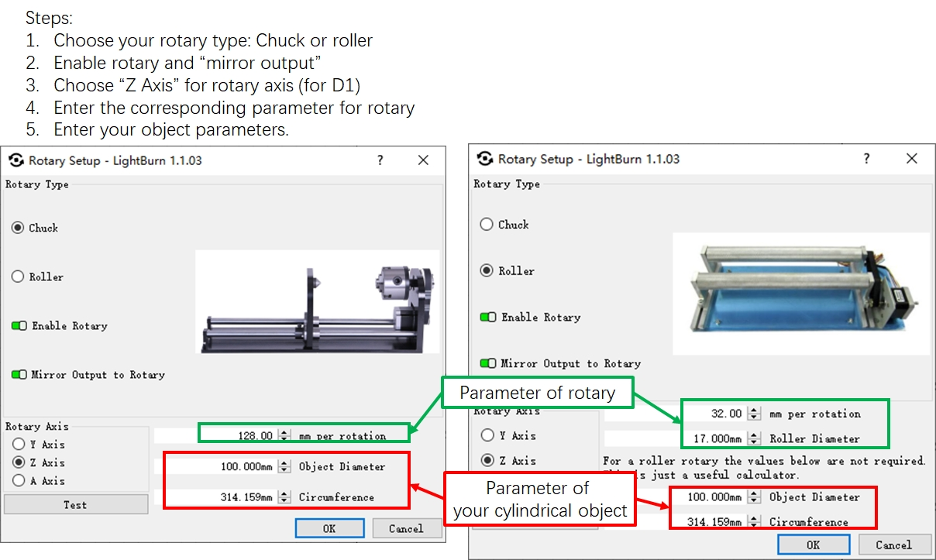
Task: Select the Chuck radio button in the roller dialog
Action: click(x=487, y=225)
